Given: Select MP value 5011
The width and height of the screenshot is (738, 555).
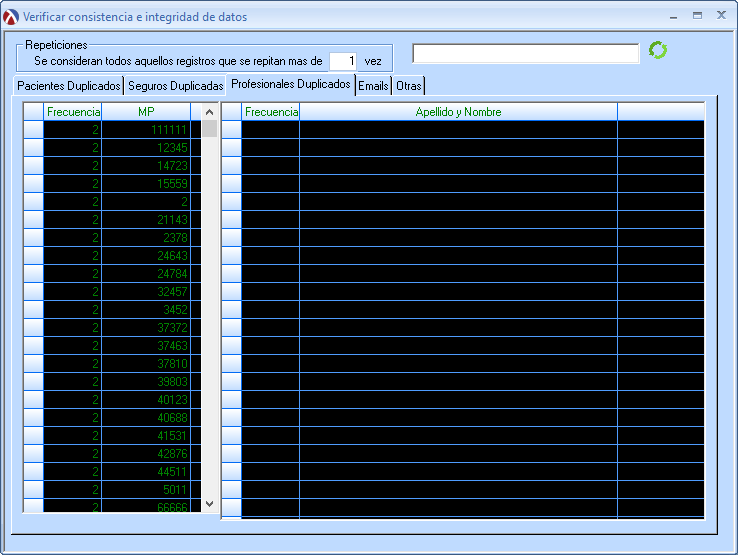Looking at the screenshot, I should tap(146, 490).
